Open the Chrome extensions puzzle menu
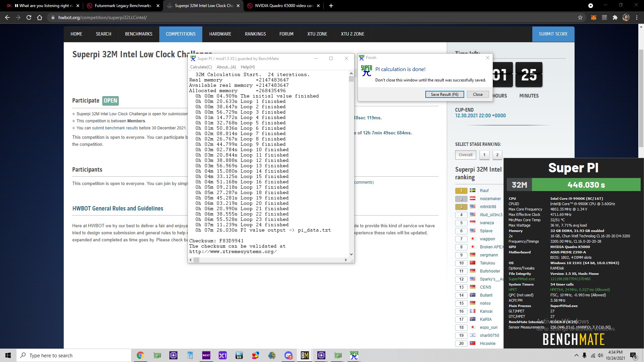The height and width of the screenshot is (362, 644). (x=615, y=17)
